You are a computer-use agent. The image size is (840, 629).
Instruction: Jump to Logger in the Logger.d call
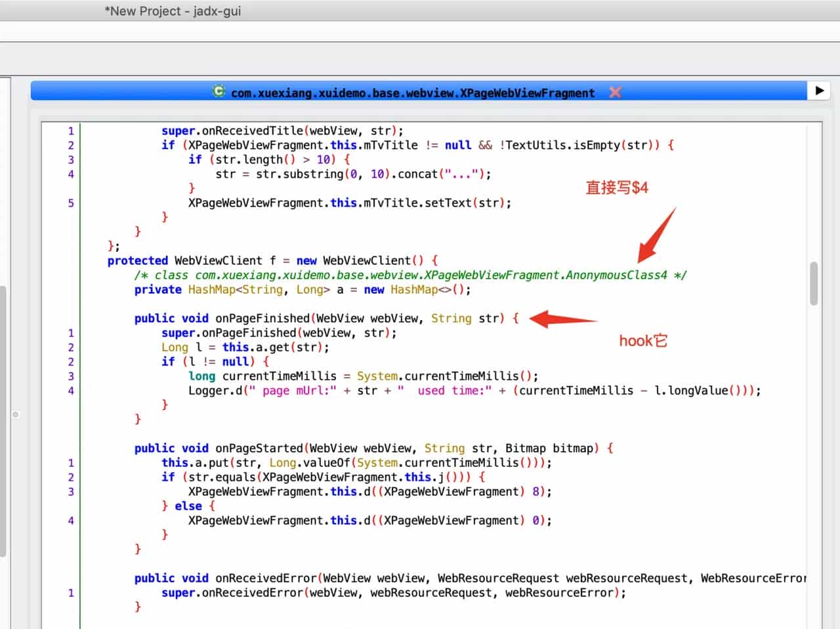click(x=208, y=390)
